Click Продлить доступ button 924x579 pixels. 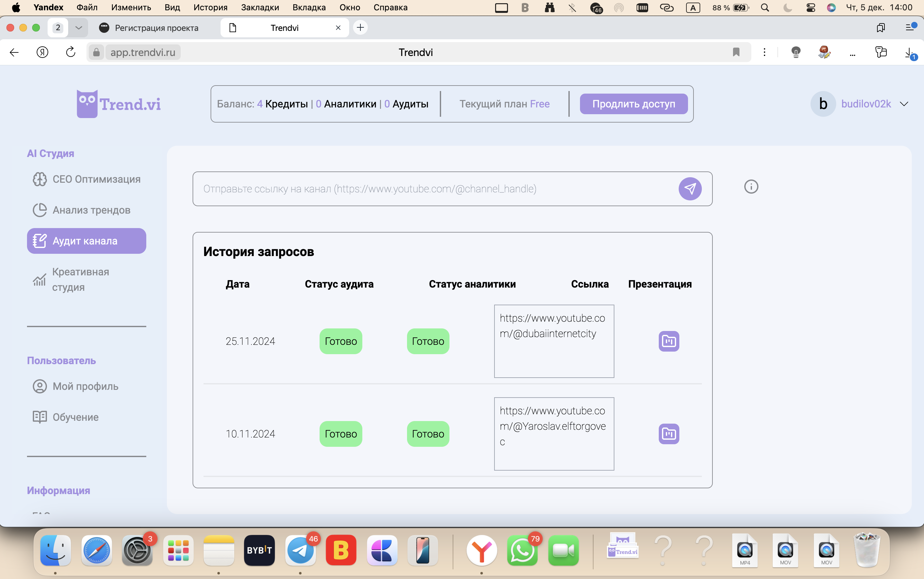coord(633,104)
